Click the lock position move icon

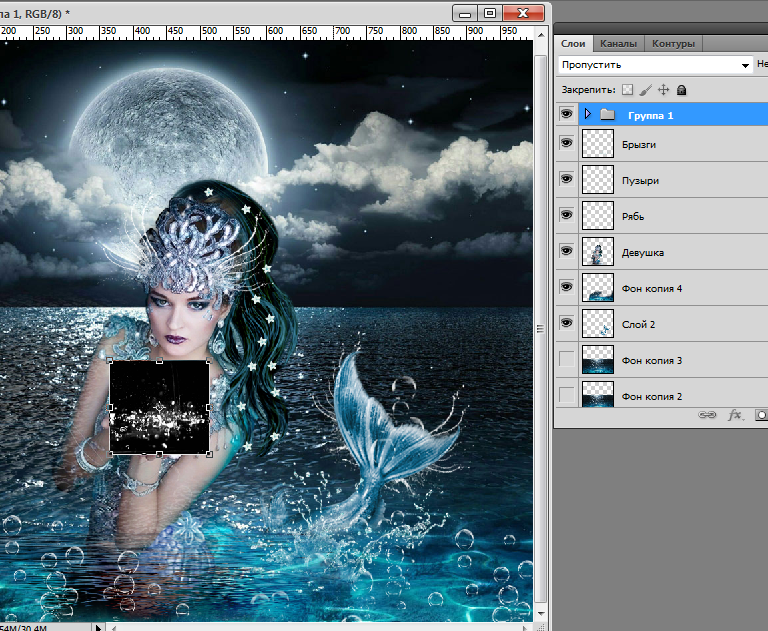pyautogui.click(x=663, y=90)
